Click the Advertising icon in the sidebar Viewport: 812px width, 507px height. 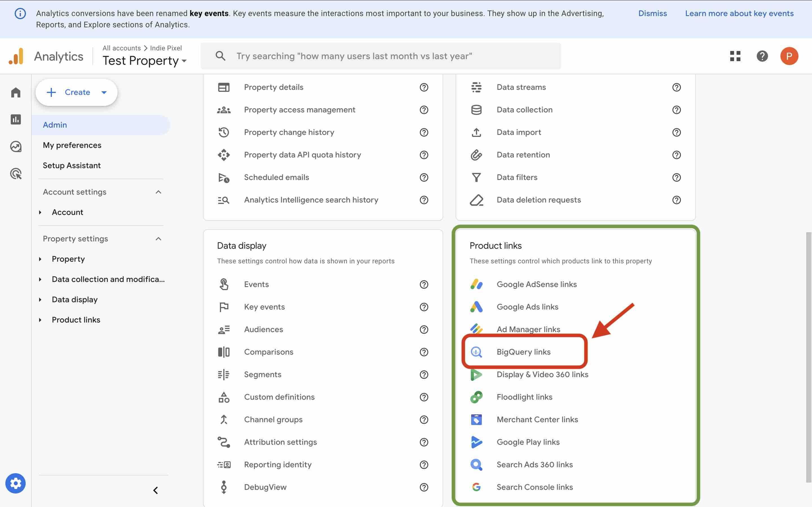[x=16, y=173]
